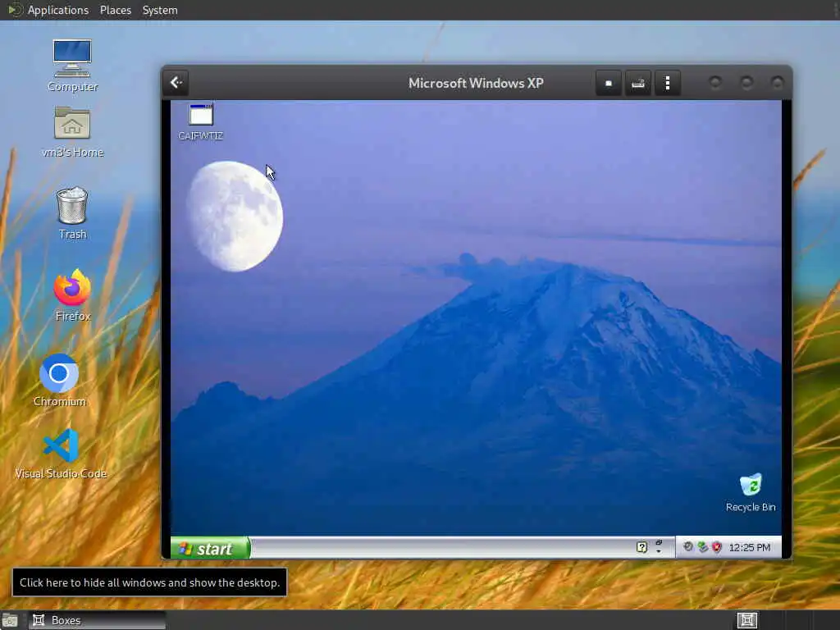
Task: Click the red security shield tray icon
Action: [x=717, y=547]
